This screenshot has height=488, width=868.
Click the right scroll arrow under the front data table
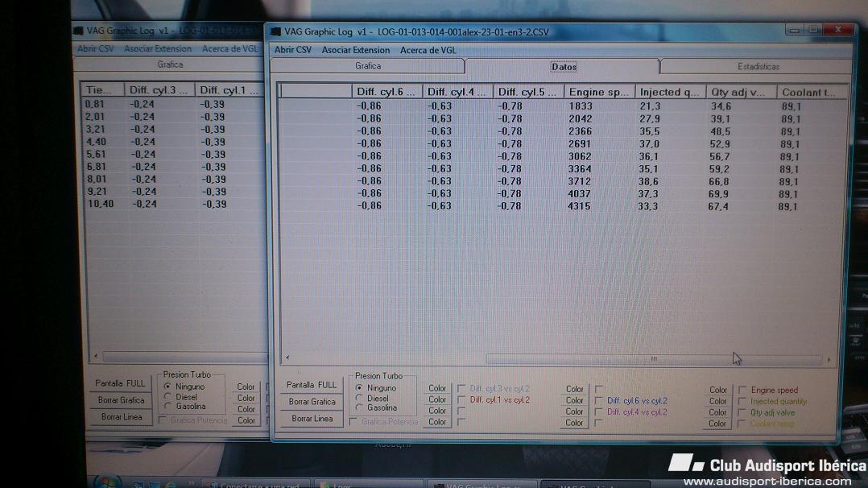point(829,359)
